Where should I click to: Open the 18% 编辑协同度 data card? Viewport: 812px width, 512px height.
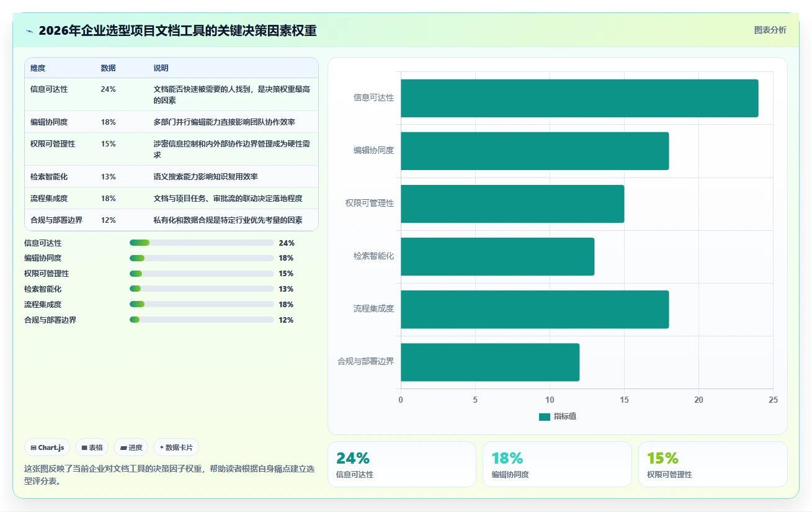click(x=557, y=464)
